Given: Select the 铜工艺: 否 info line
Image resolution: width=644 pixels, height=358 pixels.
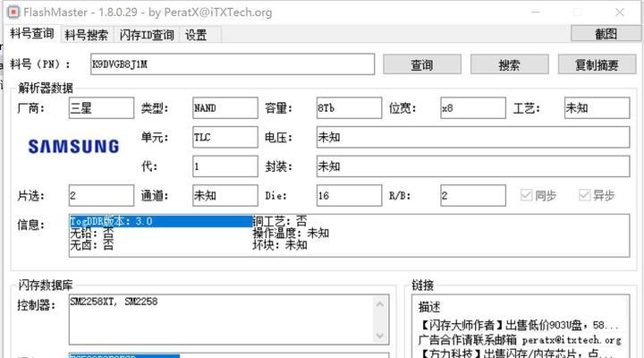Looking at the screenshot, I should (x=280, y=221).
